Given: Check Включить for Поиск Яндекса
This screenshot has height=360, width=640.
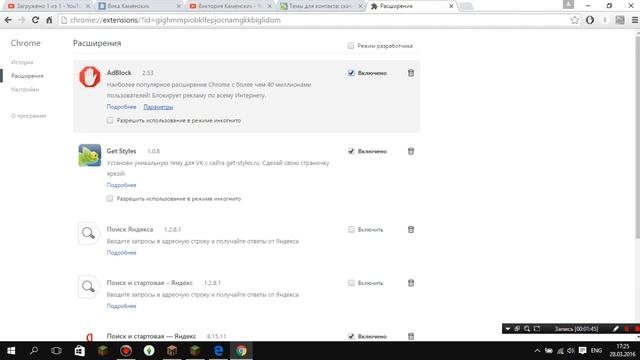Looking at the screenshot, I should pyautogui.click(x=351, y=229).
